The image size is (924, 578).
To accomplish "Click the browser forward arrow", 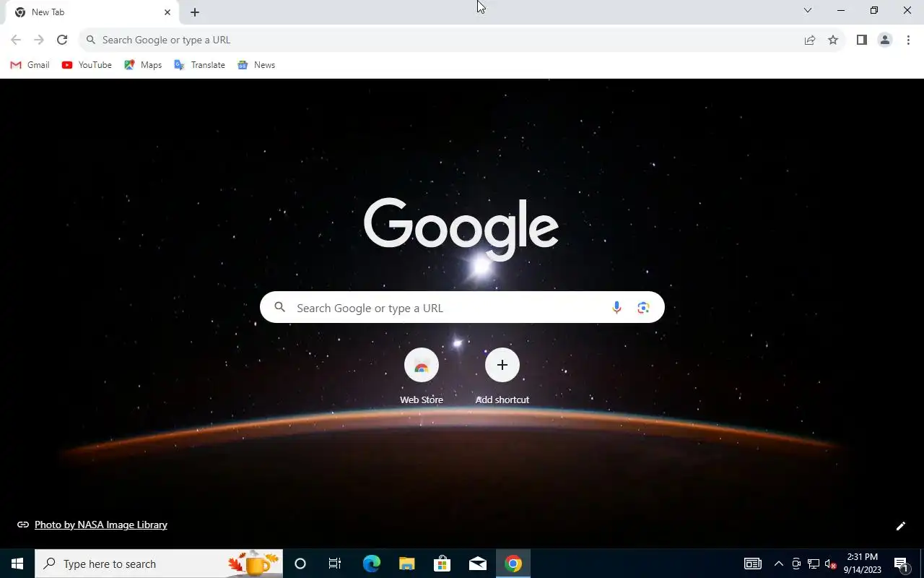I will pos(39,40).
